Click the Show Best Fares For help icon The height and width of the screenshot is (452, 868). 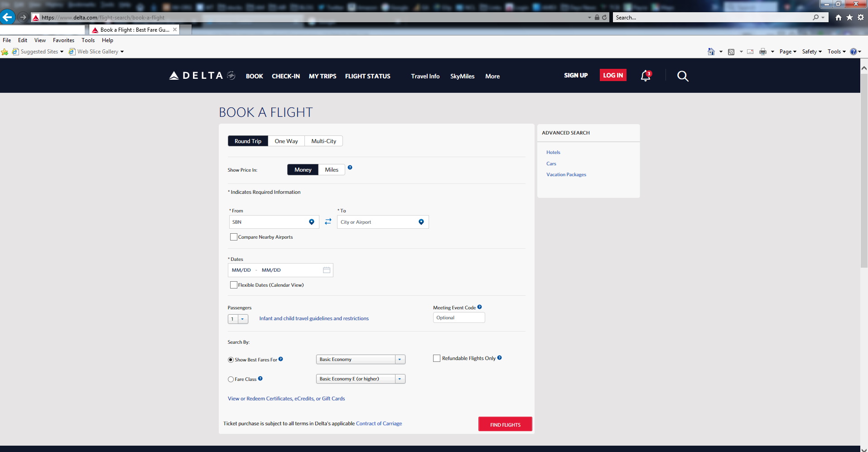click(x=280, y=359)
